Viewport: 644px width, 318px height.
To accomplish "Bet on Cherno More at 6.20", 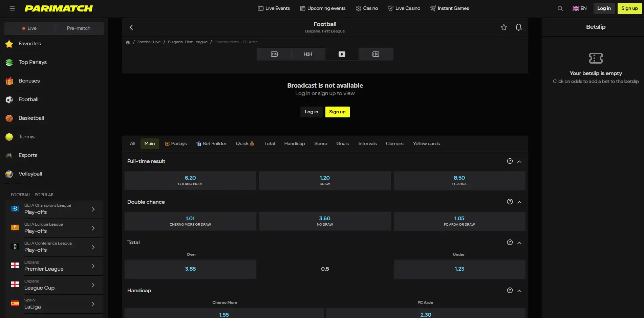I will tap(190, 181).
